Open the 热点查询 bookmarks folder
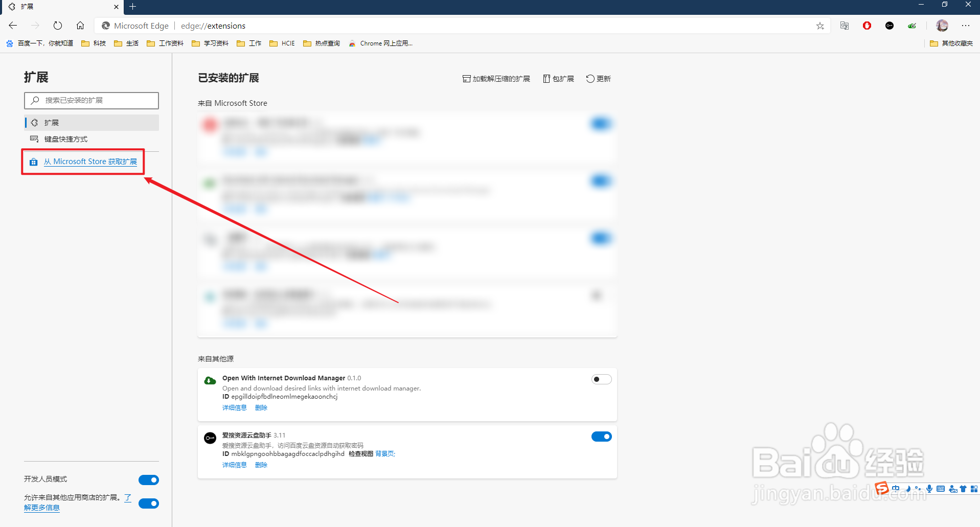Screen dimensions: 980x527 (322, 43)
